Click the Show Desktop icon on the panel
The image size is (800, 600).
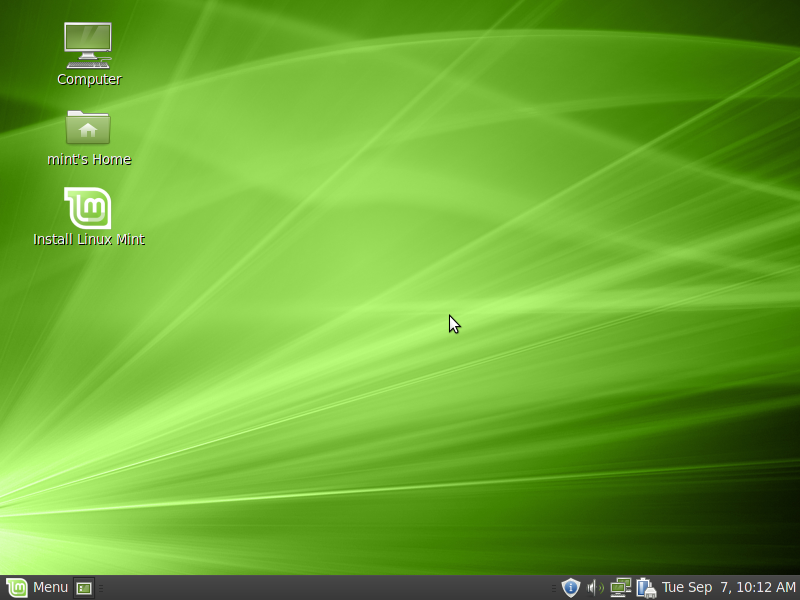(85, 587)
